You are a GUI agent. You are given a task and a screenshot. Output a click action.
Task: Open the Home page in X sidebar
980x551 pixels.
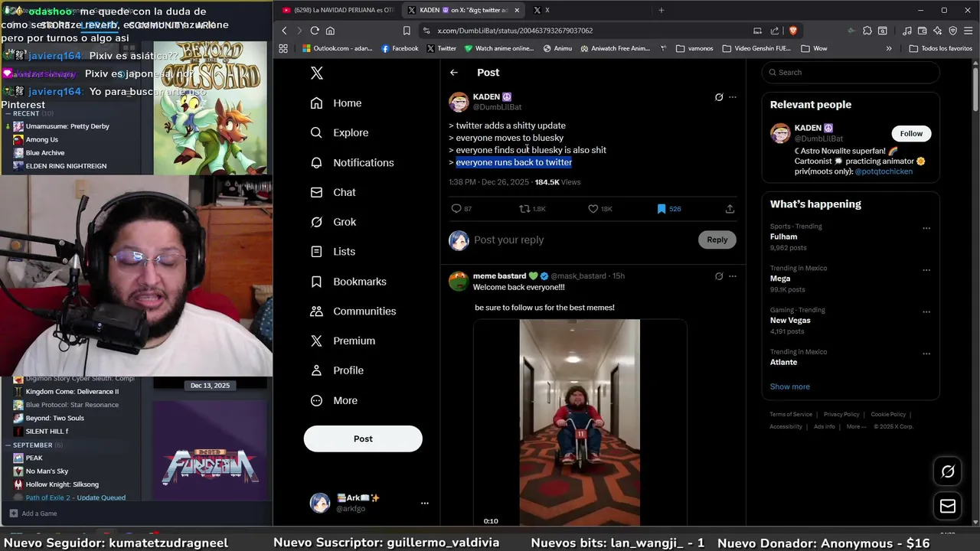click(335, 103)
